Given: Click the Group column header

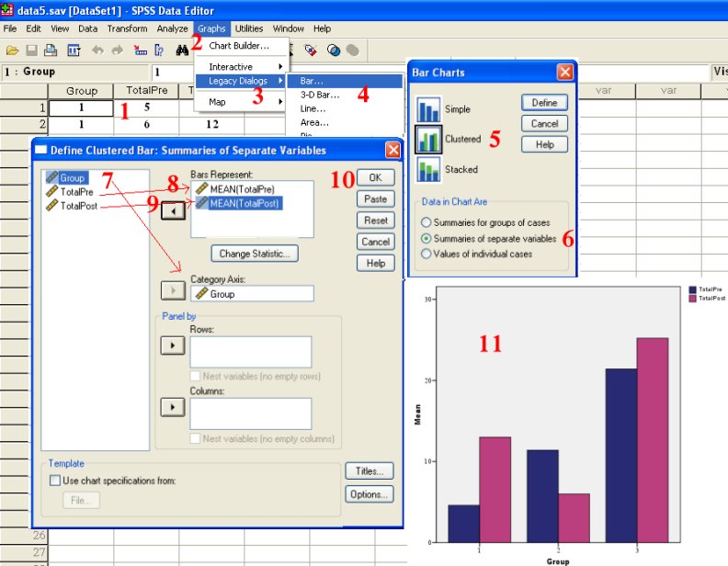Looking at the screenshot, I should [x=81, y=91].
